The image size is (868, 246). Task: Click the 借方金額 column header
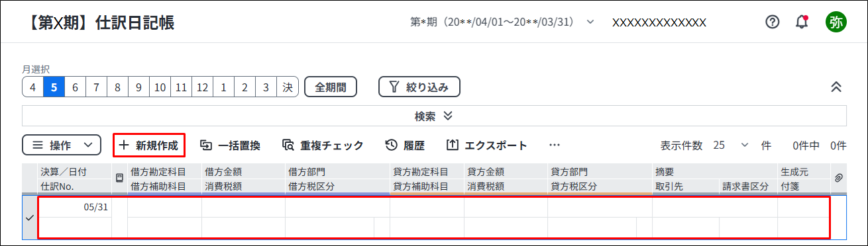(x=223, y=171)
